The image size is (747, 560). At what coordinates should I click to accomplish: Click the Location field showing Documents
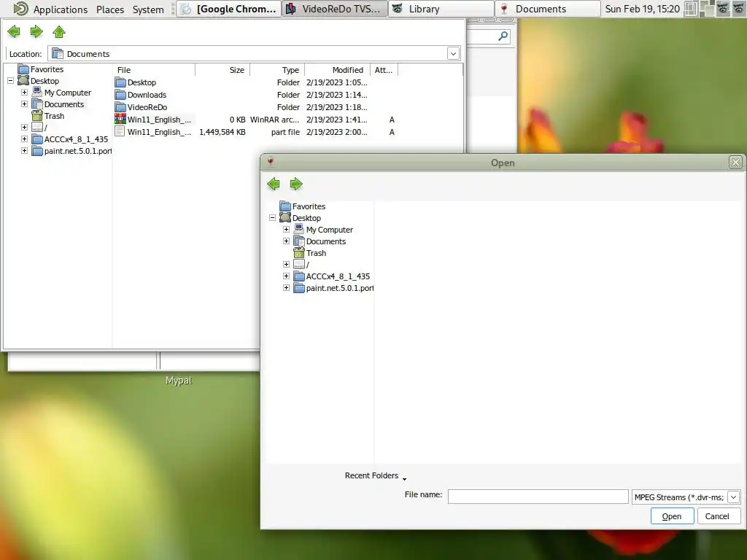[x=255, y=54]
